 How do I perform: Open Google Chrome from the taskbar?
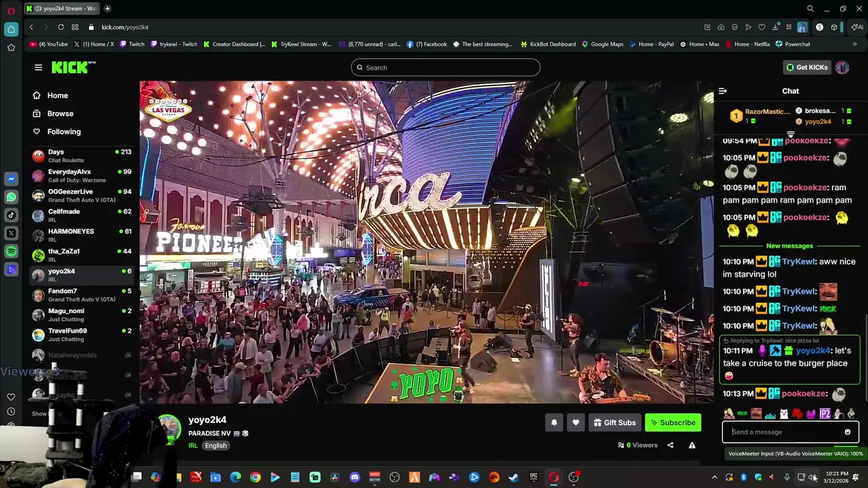255,477
